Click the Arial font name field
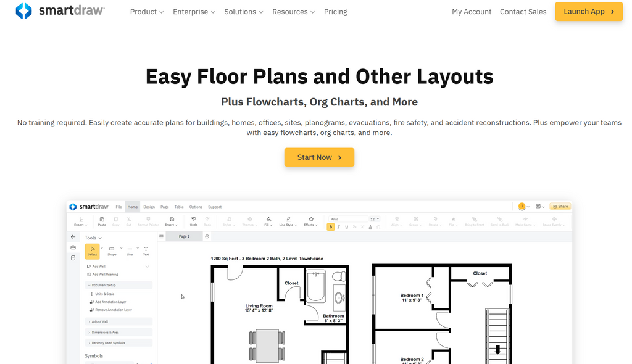This screenshot has height=364, width=632. coord(348,219)
